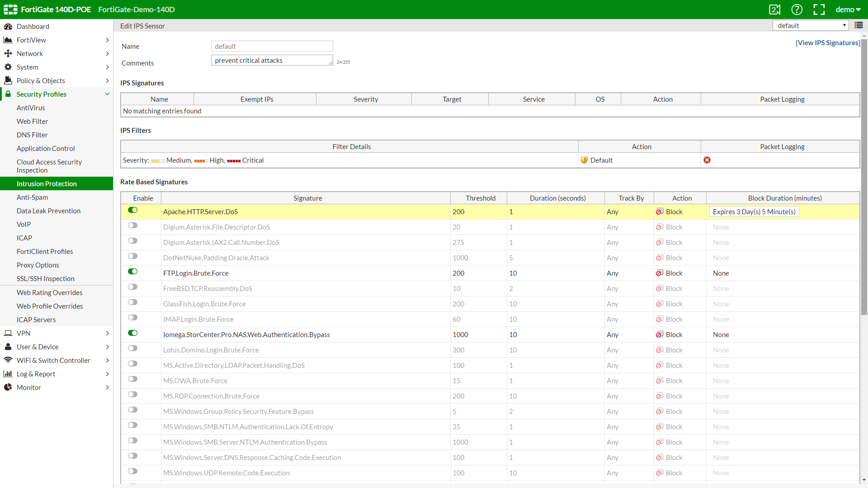The image size is (868, 488).
Task: Click the Expires 3 Day(s) 5 Minute(s) field
Action: (754, 211)
